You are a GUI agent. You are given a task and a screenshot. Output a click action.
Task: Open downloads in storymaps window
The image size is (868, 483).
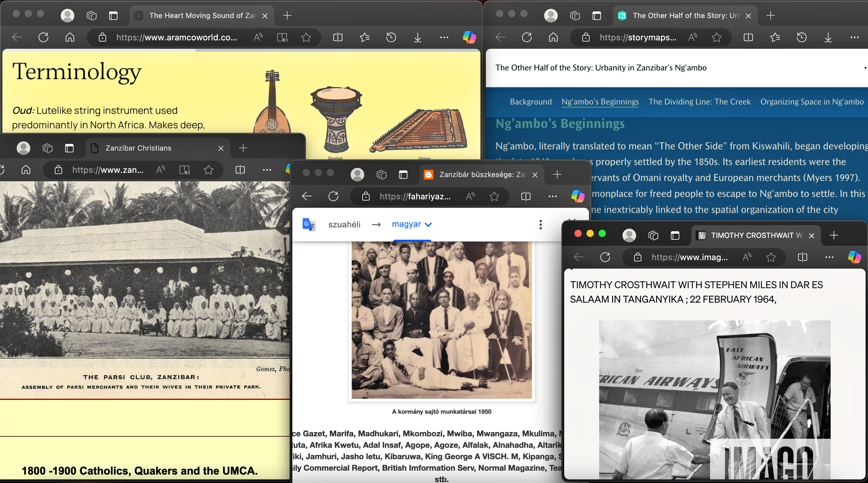[828, 37]
